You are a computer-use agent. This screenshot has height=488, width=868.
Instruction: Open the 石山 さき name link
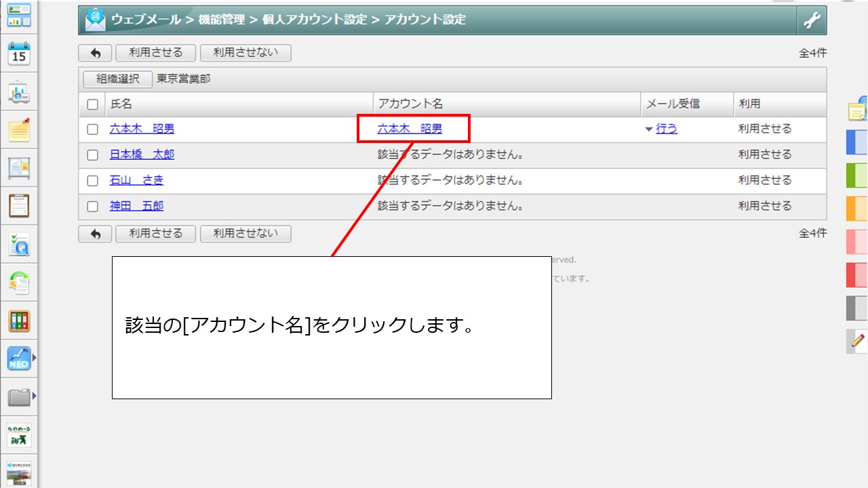coord(136,180)
